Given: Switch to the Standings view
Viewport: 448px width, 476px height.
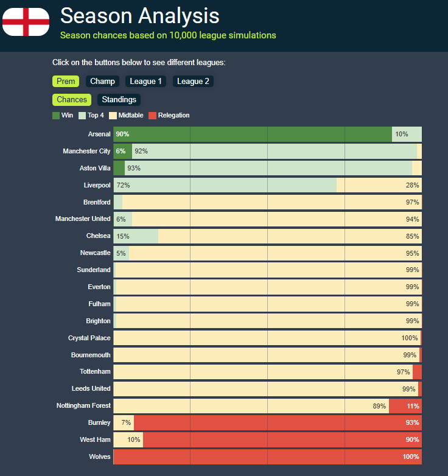Looking at the screenshot, I should (119, 100).
